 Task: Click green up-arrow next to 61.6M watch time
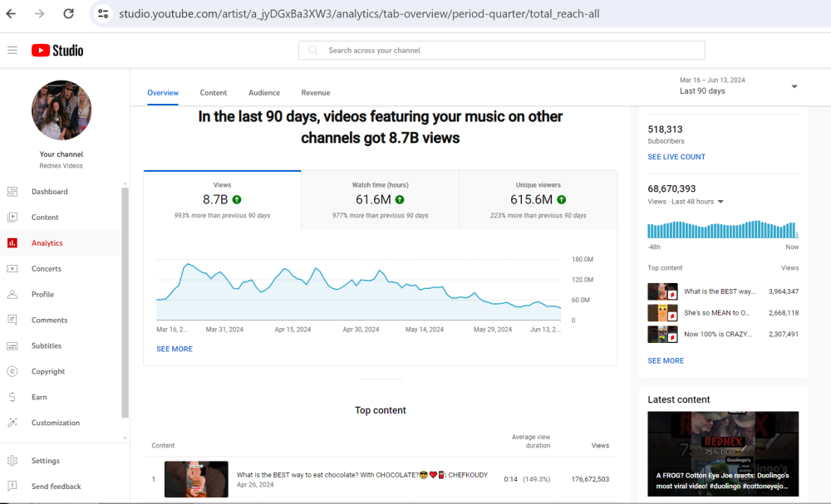pyautogui.click(x=400, y=199)
